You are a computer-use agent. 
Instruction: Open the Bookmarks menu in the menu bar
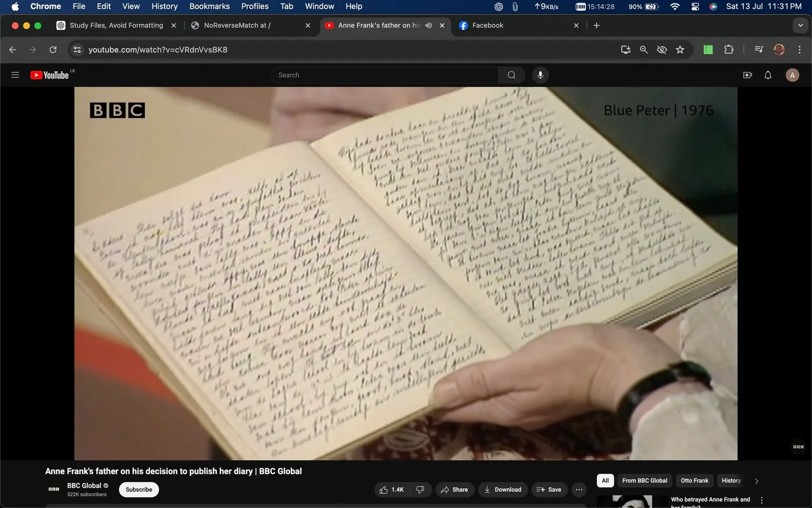coord(209,6)
